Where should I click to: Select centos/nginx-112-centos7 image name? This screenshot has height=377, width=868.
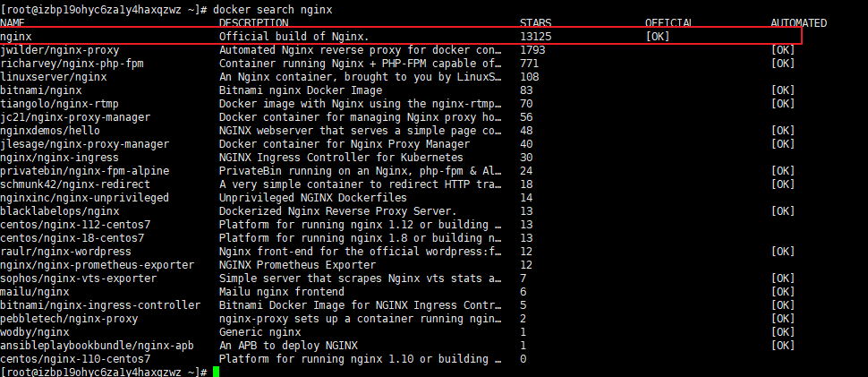[75, 225]
